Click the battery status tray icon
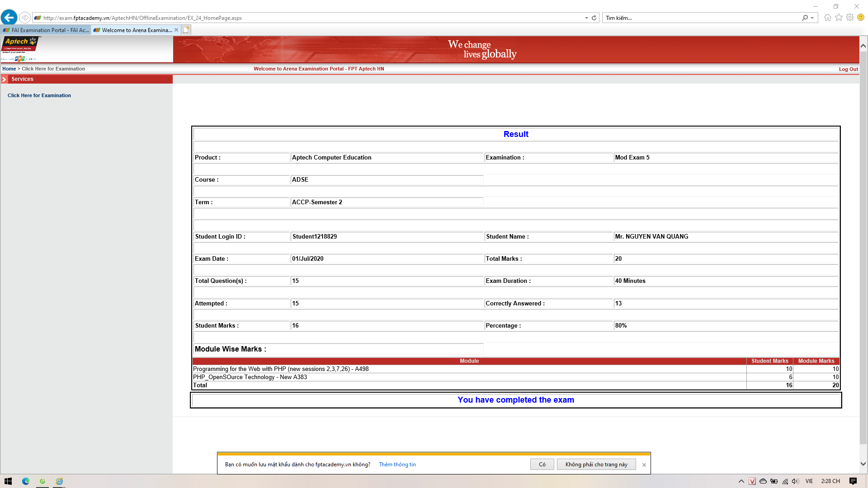 pyautogui.click(x=774, y=481)
